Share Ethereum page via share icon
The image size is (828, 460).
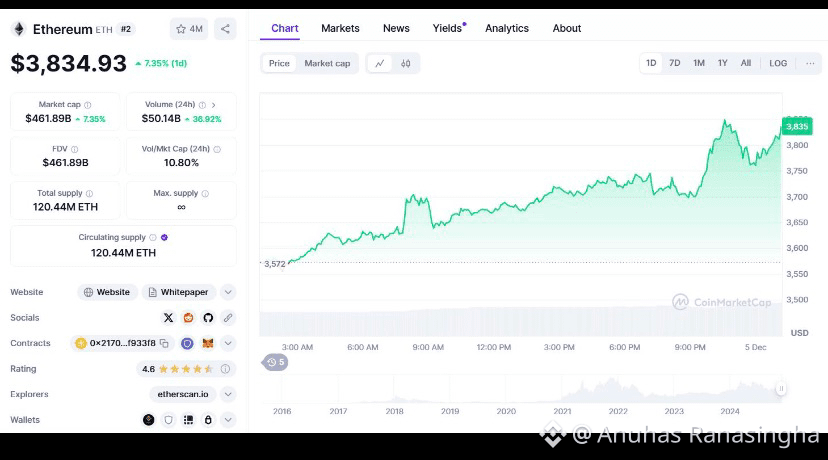tap(225, 29)
